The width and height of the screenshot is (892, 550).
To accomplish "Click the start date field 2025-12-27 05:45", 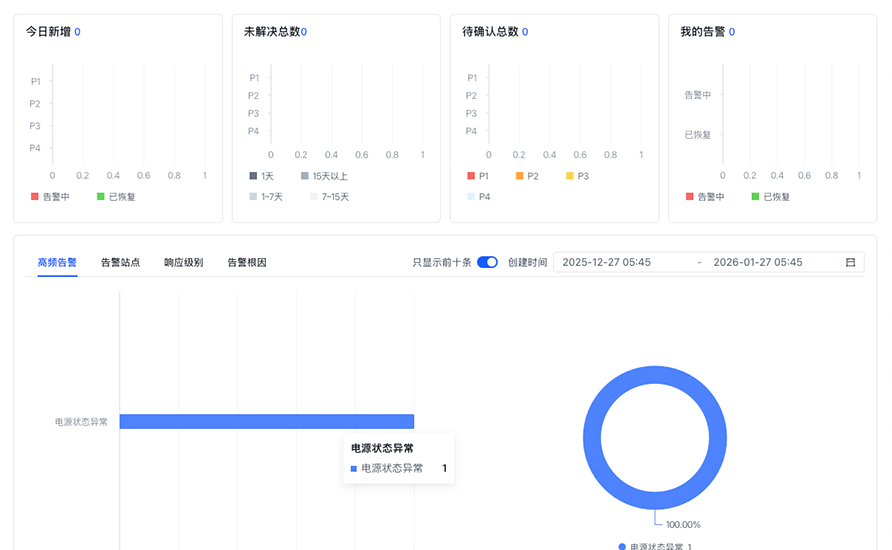I will pos(606,262).
